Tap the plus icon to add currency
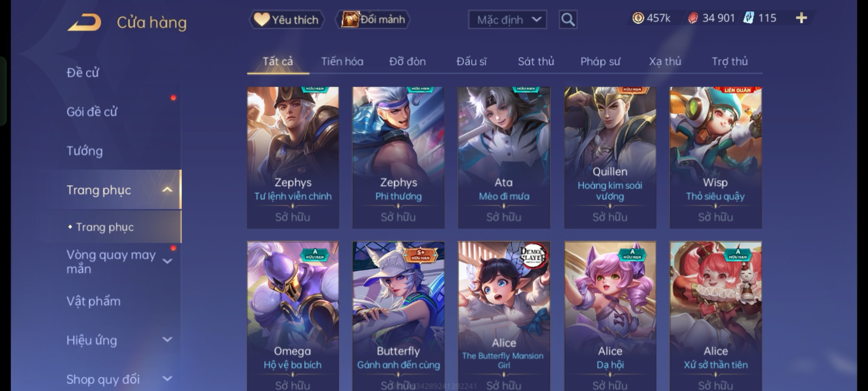Image resolution: width=868 pixels, height=391 pixels. pos(801,18)
